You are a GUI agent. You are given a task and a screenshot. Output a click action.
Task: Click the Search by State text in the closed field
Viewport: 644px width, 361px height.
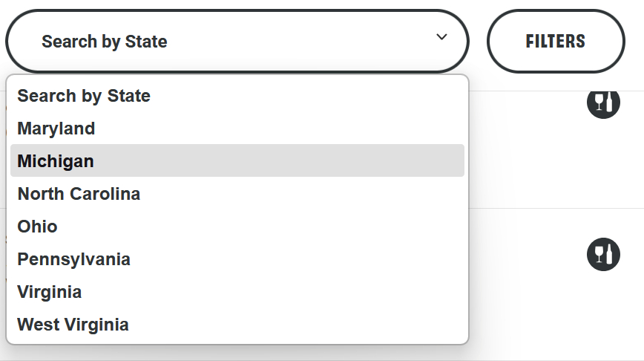pos(105,42)
